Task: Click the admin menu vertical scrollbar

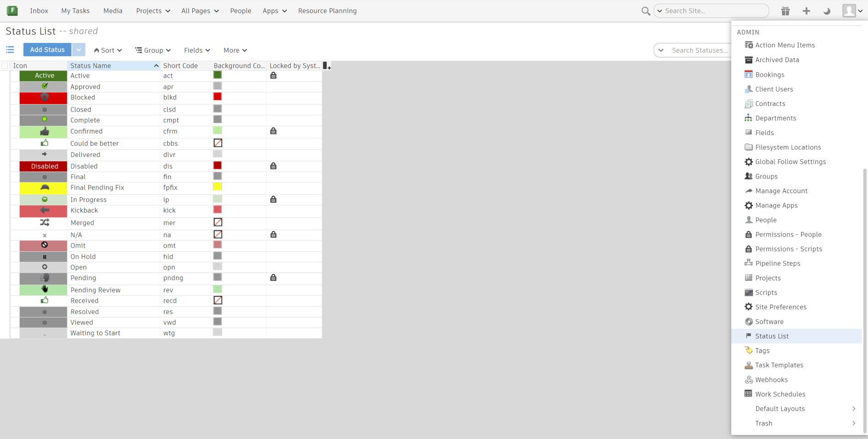Action: pos(865,300)
